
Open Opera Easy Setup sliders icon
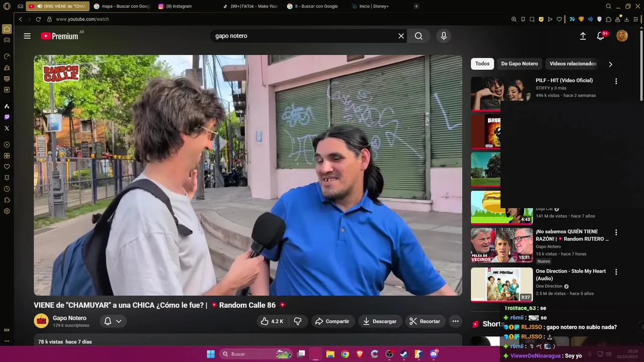[x=635, y=19]
